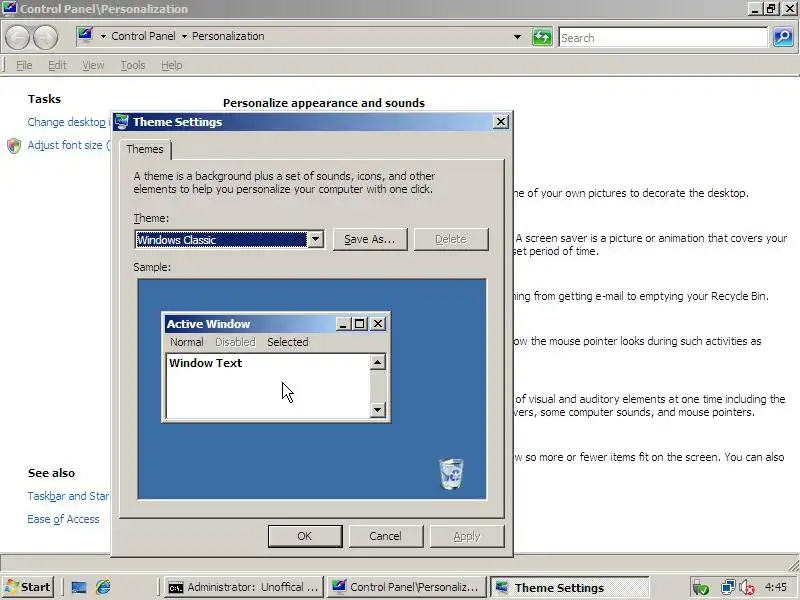This screenshot has width=800, height=600.
Task: Open the Taskbar and Start Menu link
Action: coord(68,496)
